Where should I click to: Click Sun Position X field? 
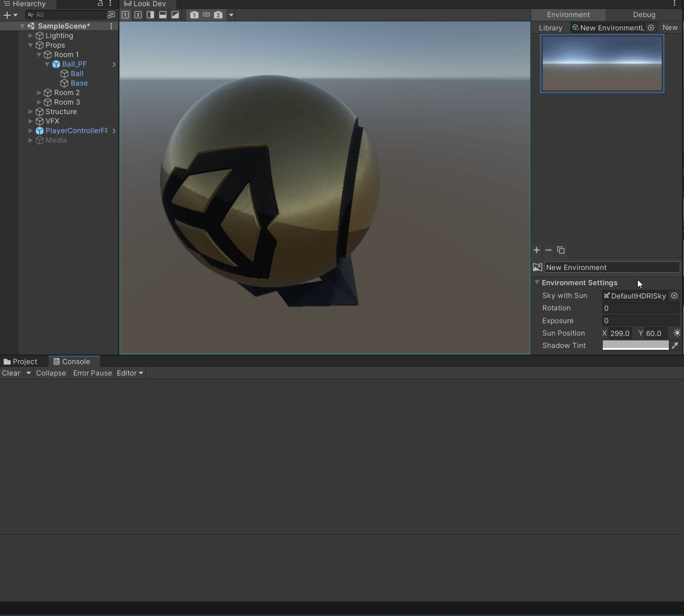(620, 333)
